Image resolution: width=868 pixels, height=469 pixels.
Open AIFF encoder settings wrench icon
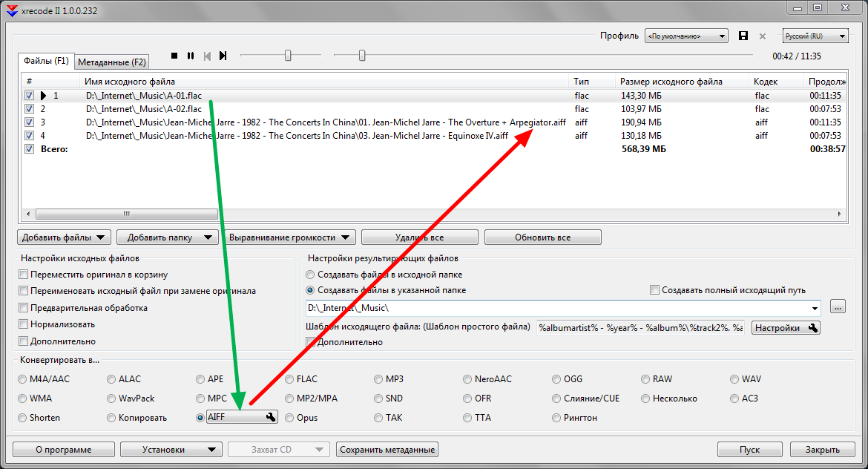click(270, 418)
